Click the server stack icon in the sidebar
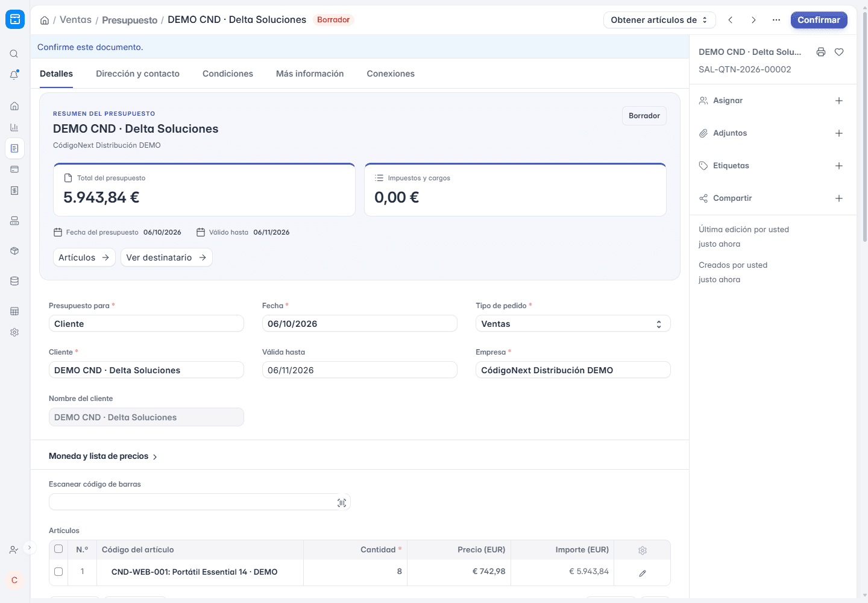The height and width of the screenshot is (603, 868). tap(14, 221)
